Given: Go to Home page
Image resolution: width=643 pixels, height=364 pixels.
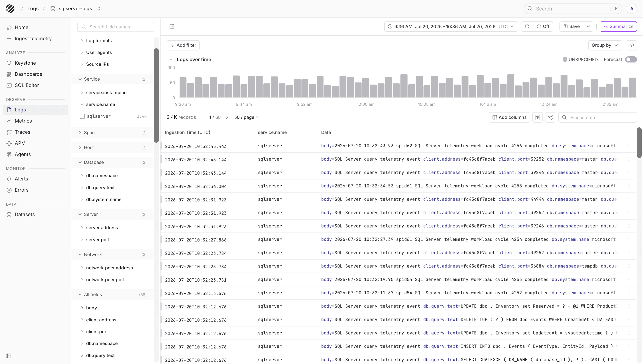Looking at the screenshot, I should click(x=35, y=28).
